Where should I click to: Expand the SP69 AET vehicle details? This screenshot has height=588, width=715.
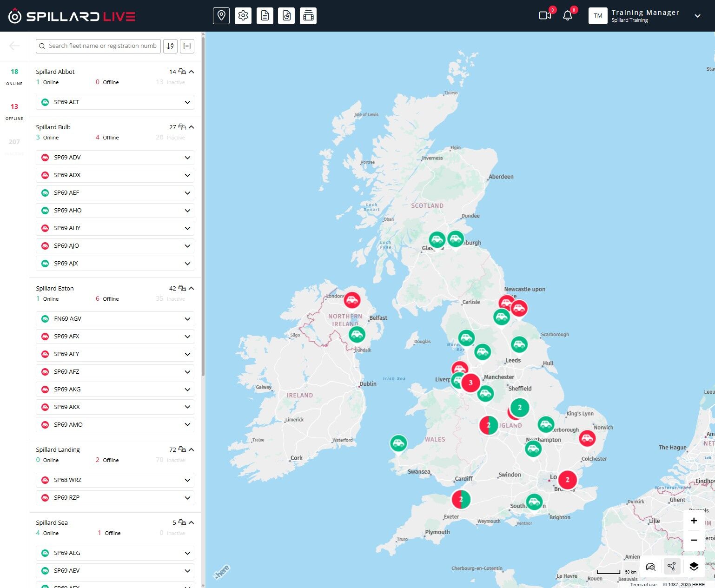pos(187,102)
